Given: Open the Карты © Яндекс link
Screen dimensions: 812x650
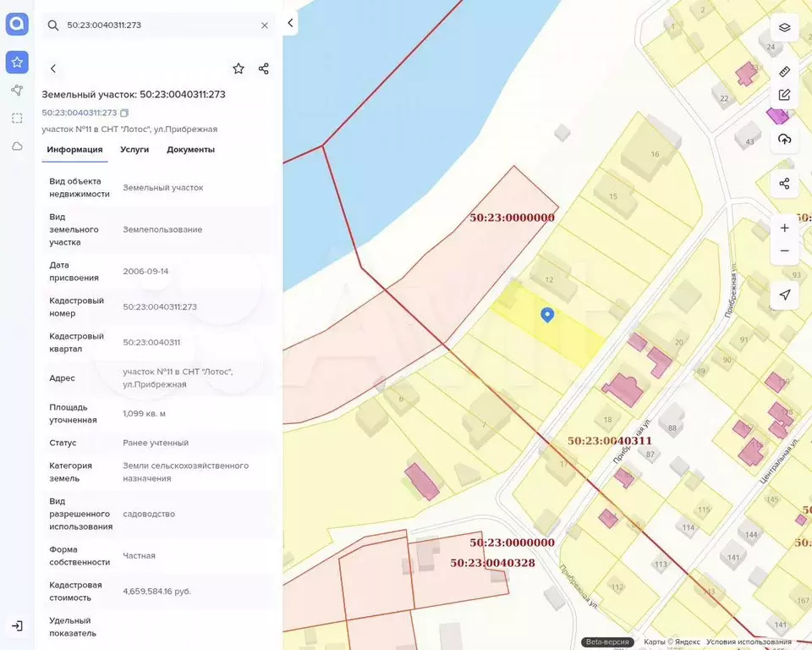Looking at the screenshot, I should pos(672,642).
